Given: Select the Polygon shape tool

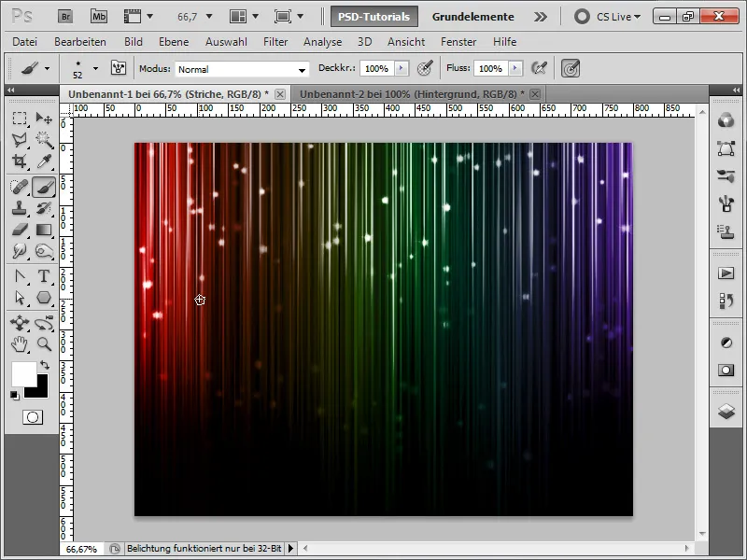Looking at the screenshot, I should click(44, 298).
